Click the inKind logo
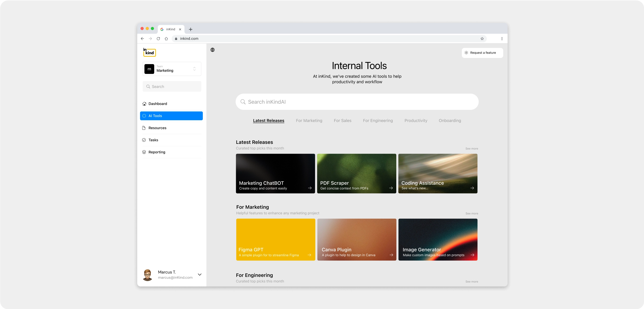644x309 pixels. tap(149, 52)
